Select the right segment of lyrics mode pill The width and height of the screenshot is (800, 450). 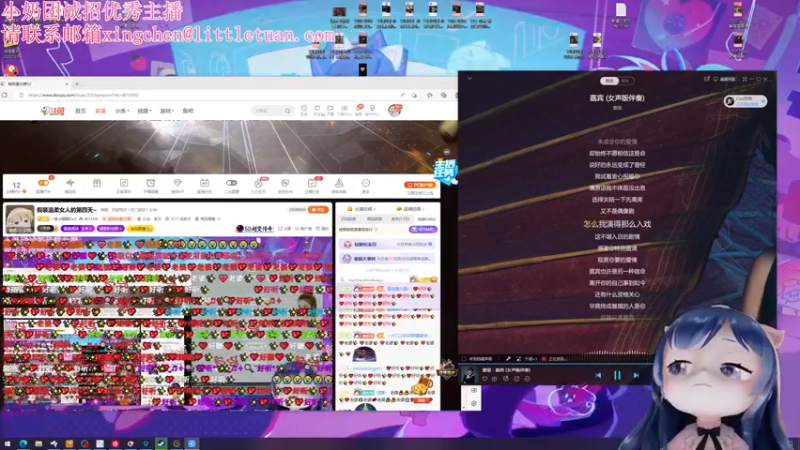[625, 81]
